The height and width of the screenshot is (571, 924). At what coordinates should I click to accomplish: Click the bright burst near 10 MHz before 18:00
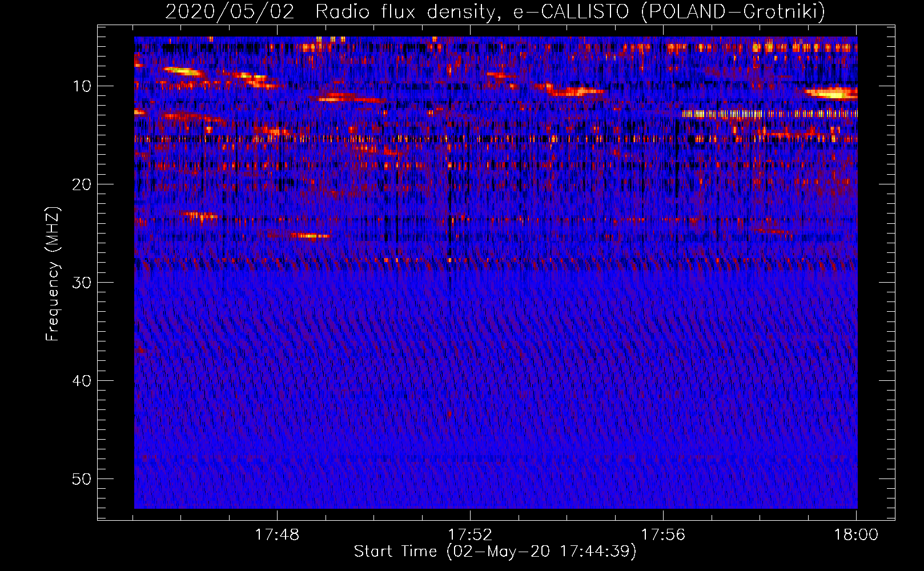coord(831,93)
